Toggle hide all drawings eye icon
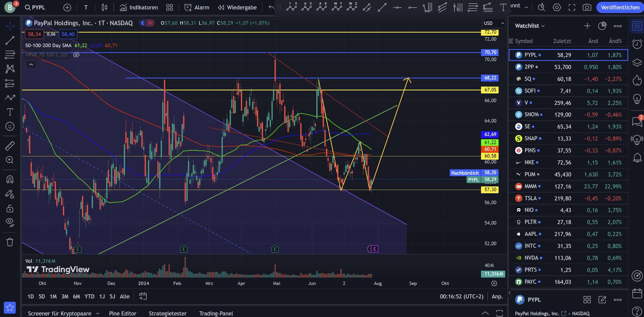This screenshot has width=644, height=317. pos(10,222)
